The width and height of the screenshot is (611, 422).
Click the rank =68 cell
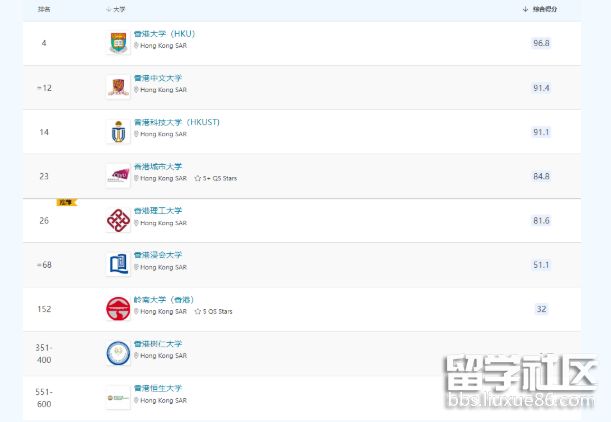tap(44, 265)
